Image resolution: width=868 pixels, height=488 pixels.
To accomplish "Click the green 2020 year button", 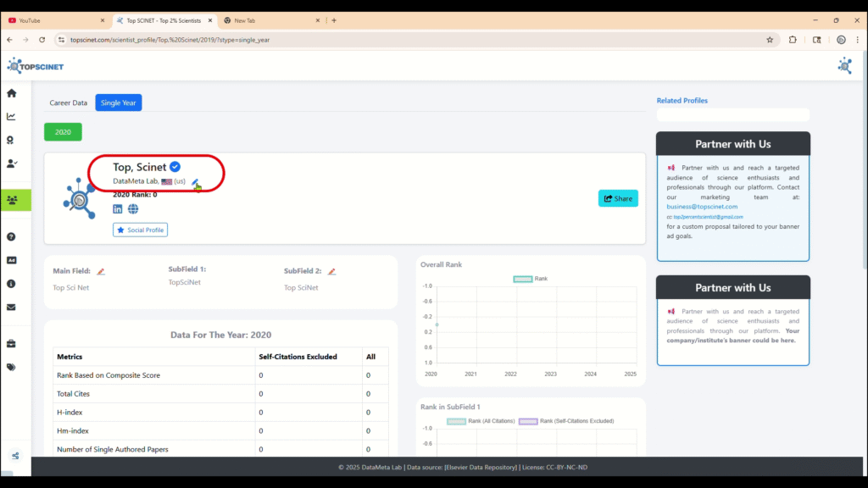I will [x=63, y=131].
